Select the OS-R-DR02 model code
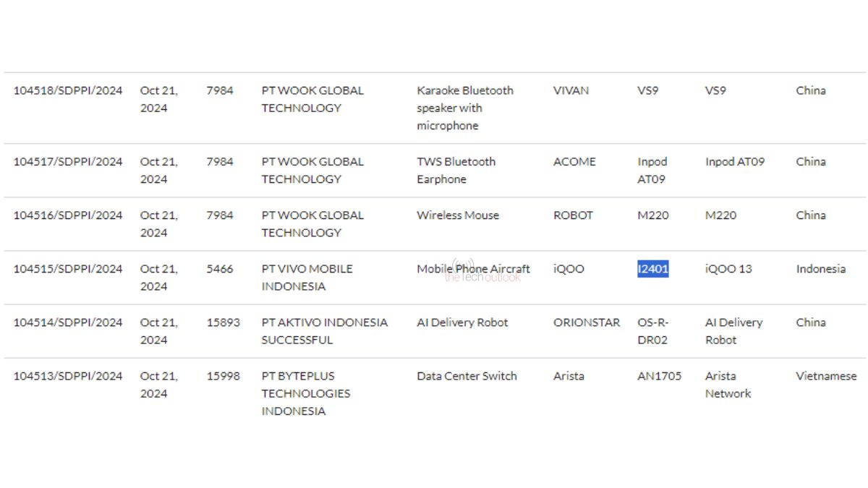 tap(652, 331)
